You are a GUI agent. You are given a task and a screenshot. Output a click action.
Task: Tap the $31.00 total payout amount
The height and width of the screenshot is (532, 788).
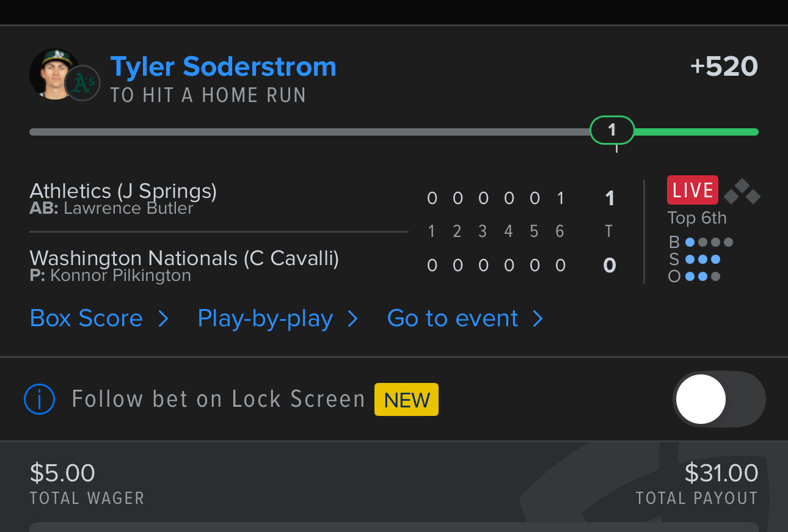(x=721, y=473)
